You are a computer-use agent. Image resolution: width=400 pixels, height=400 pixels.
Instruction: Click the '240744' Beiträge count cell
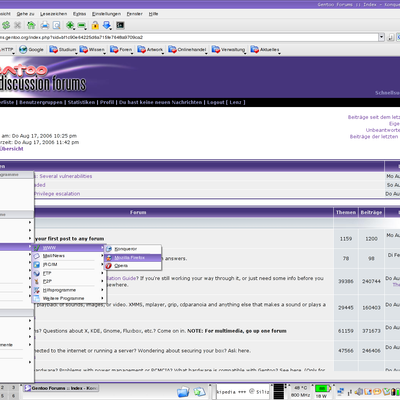(x=371, y=281)
